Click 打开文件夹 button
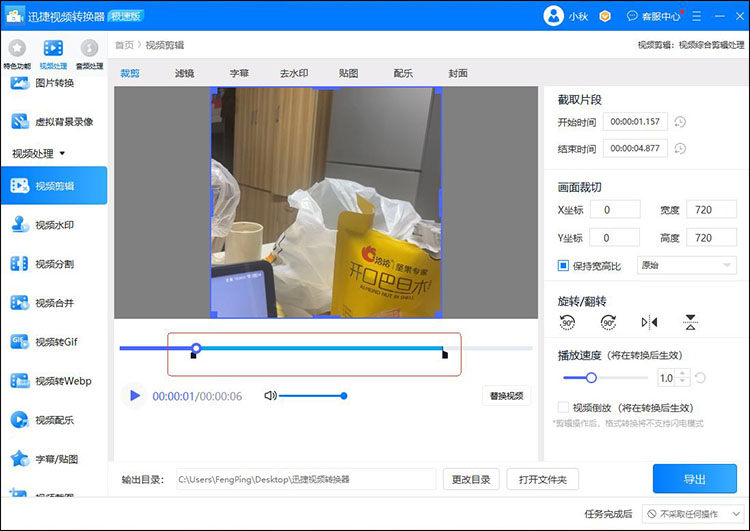The image size is (750, 531). click(542, 479)
